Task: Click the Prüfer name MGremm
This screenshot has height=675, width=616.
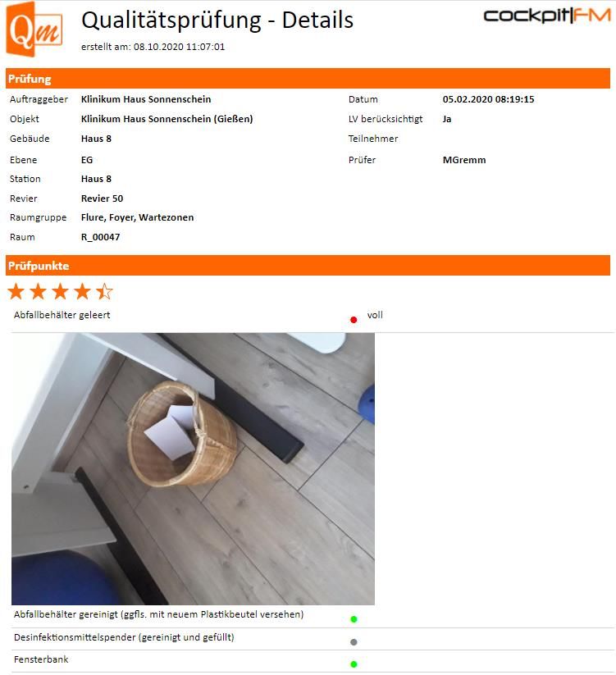Action: tap(464, 160)
